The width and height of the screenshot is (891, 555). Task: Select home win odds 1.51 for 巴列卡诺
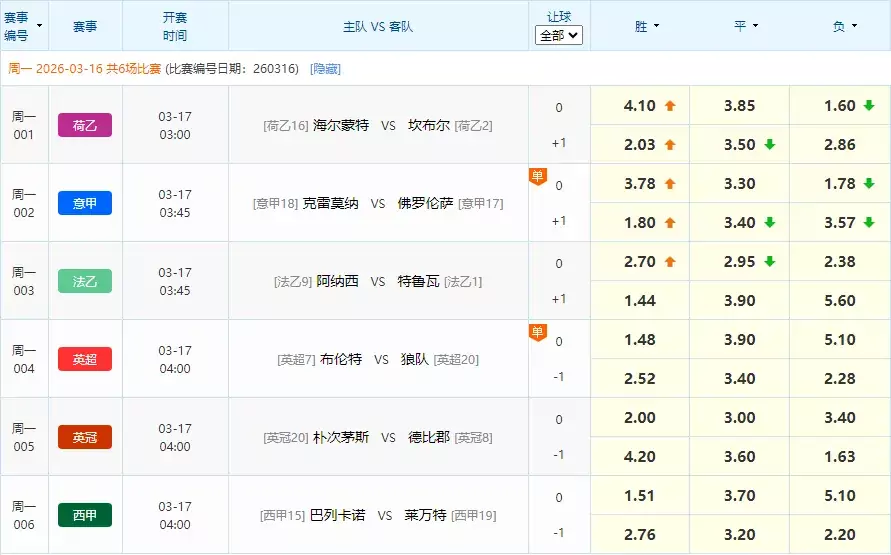pyautogui.click(x=640, y=495)
